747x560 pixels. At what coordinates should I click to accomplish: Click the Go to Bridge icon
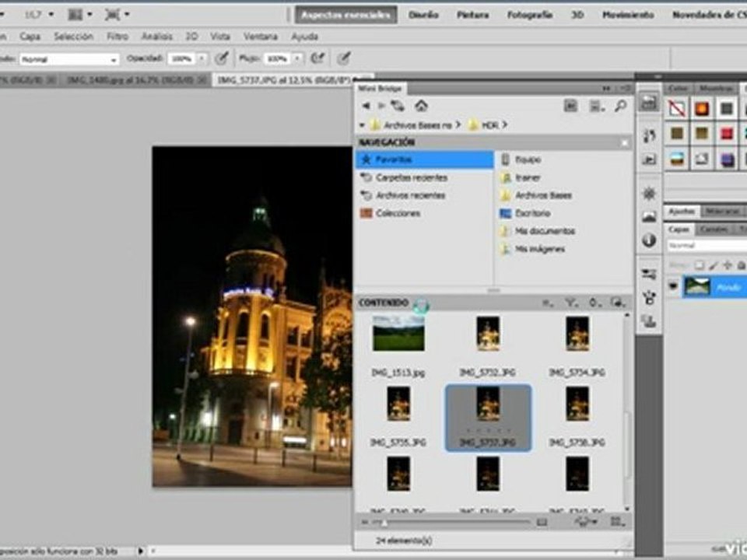(570, 106)
